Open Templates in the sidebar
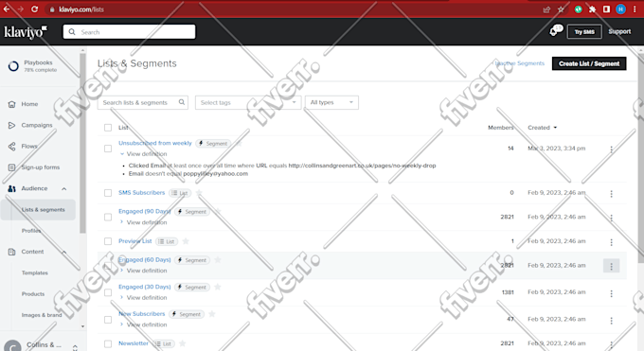This screenshot has height=351, width=644. (35, 273)
